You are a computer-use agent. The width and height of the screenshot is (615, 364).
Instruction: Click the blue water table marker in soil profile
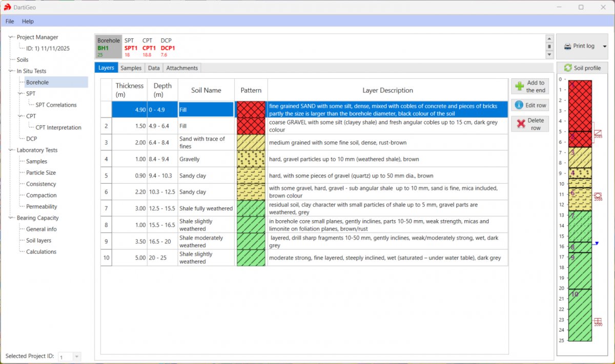[x=596, y=244]
